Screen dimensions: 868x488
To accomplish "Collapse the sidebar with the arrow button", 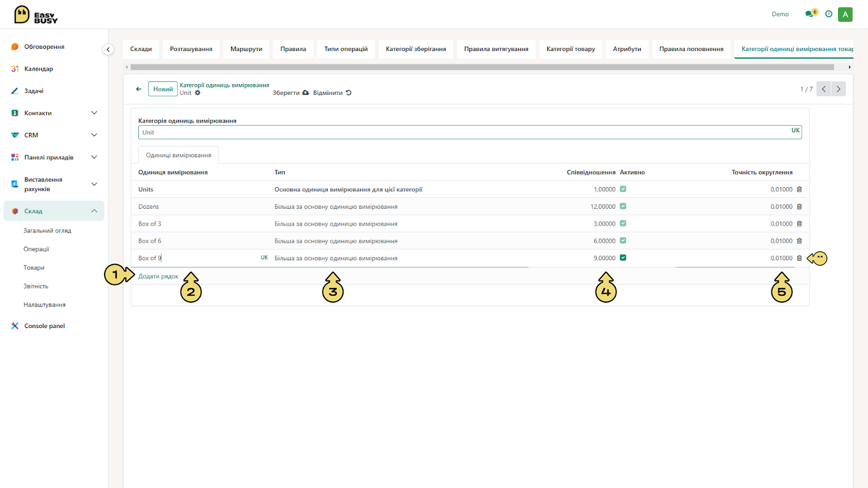I will tap(108, 49).
